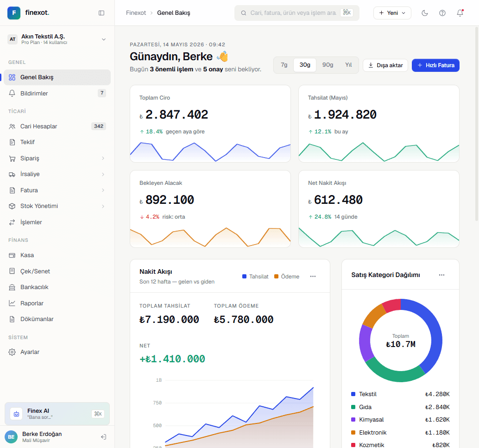Image resolution: width=479 pixels, height=448 pixels.
Task: Collapse the sidebar panel icon
Action: coord(101,13)
